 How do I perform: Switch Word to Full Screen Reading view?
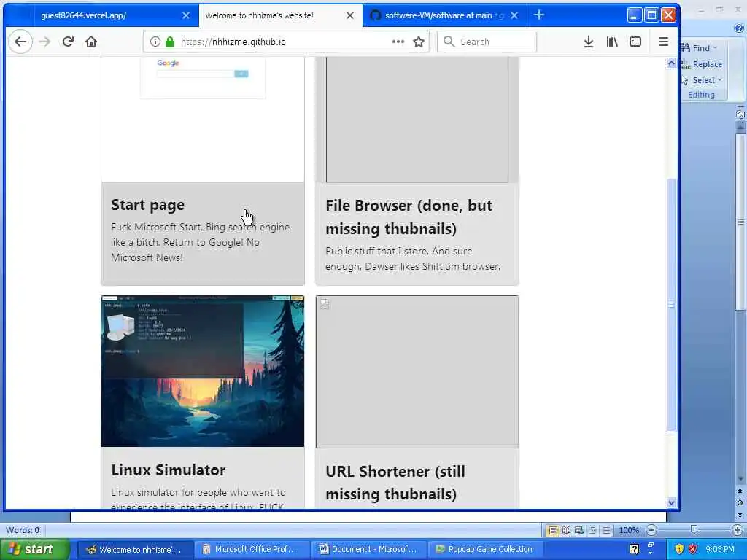click(566, 530)
